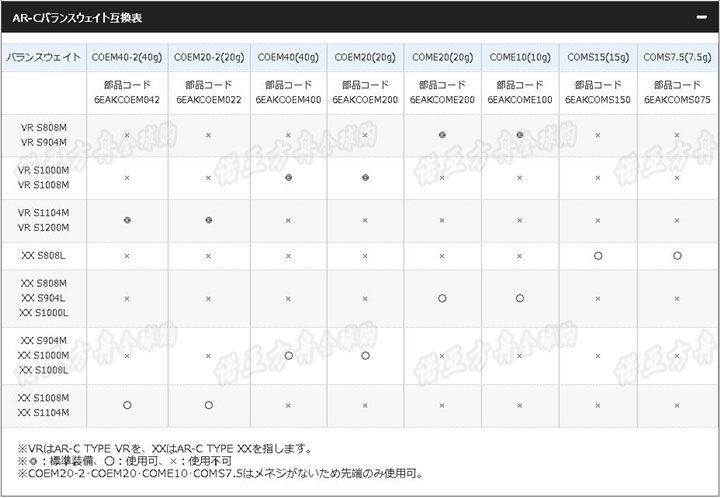Click row label XX S808L

click(44, 256)
